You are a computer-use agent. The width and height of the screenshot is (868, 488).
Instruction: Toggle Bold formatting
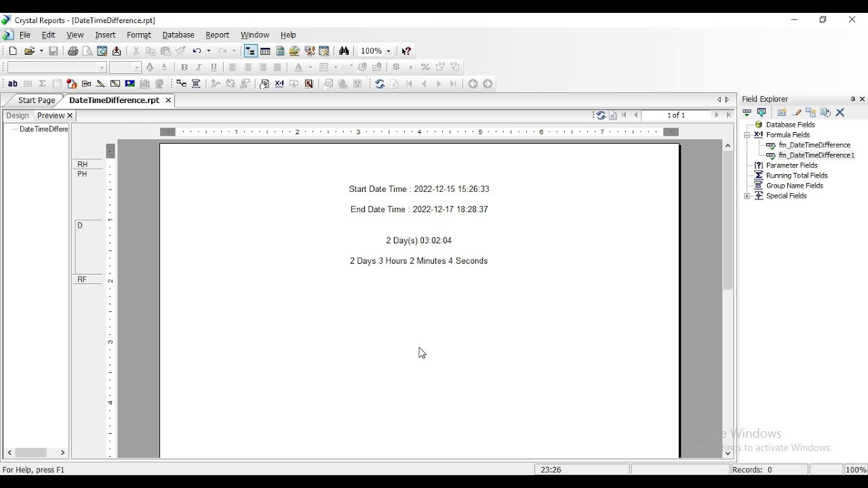(184, 67)
